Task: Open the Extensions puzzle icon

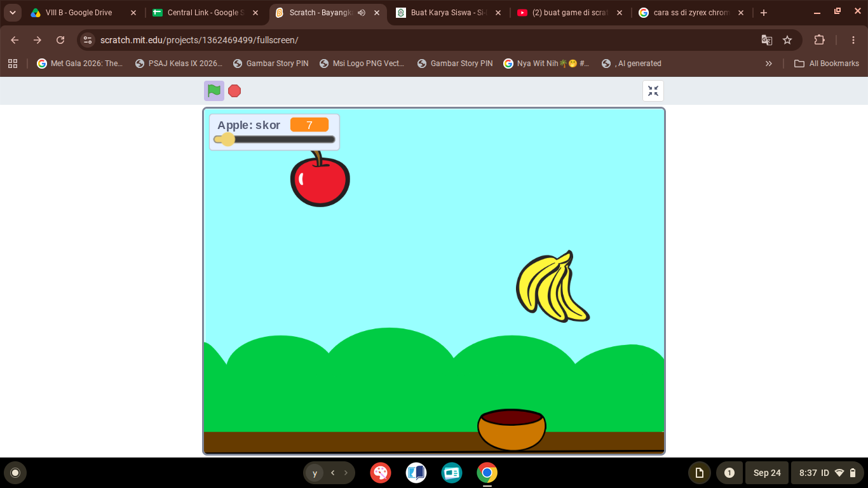Action: click(819, 40)
